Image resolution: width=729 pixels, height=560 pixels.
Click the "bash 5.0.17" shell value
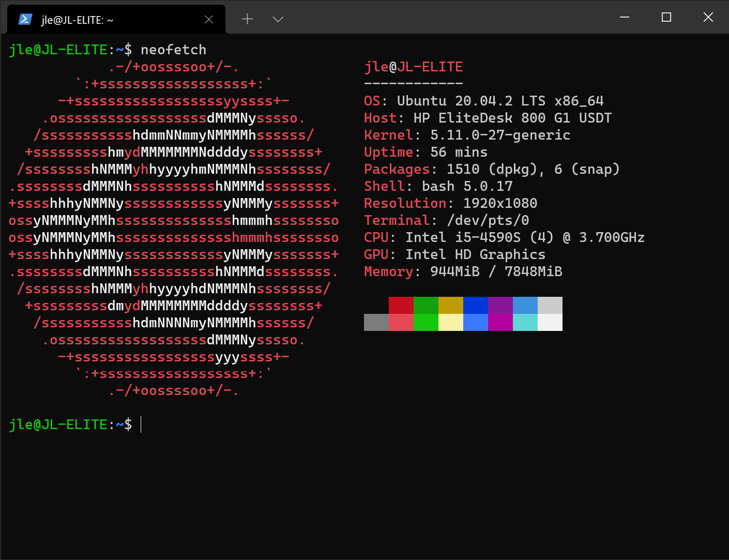pyautogui.click(x=467, y=186)
